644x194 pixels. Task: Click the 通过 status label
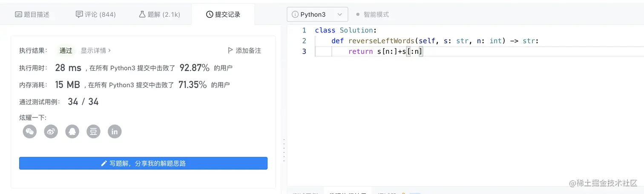[66, 51]
